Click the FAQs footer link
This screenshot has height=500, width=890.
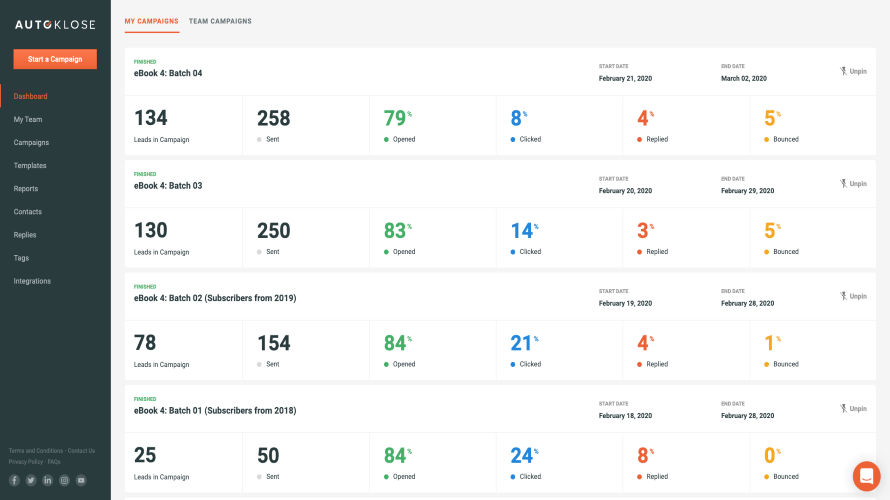[54, 462]
